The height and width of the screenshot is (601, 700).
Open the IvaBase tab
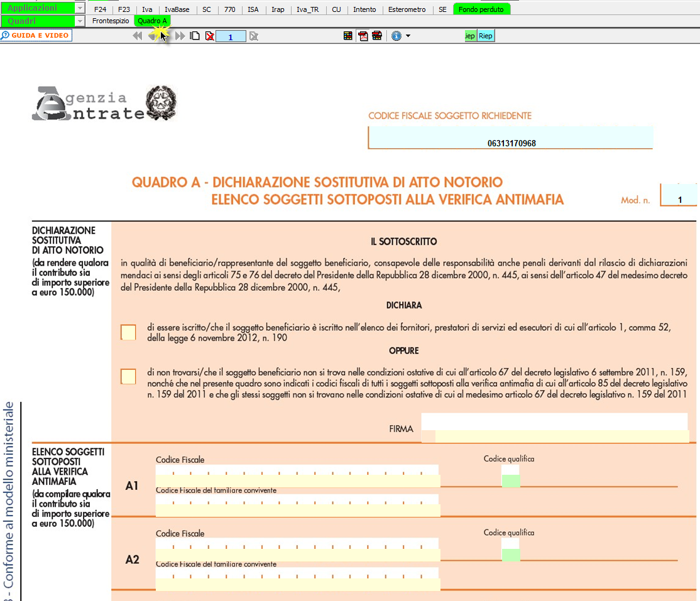177,9
